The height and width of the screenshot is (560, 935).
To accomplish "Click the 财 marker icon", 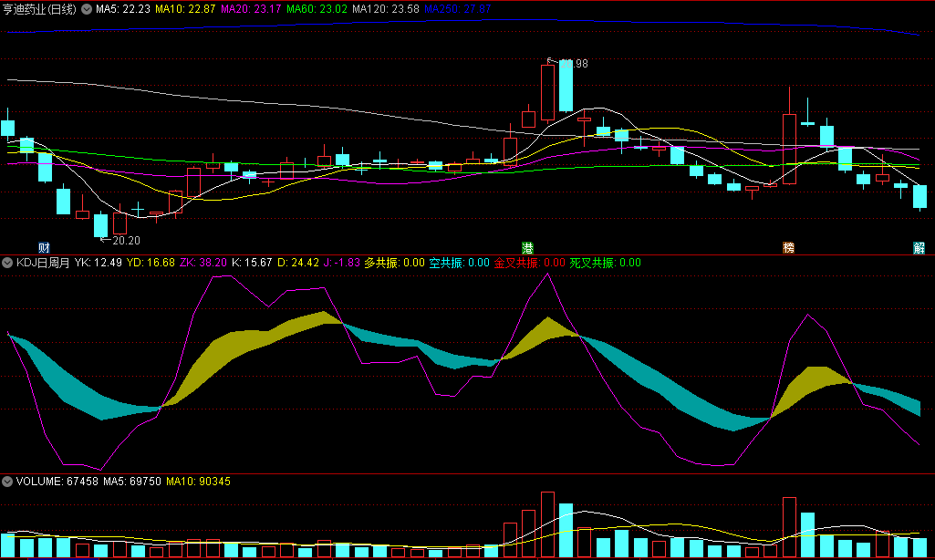I will 44,247.
